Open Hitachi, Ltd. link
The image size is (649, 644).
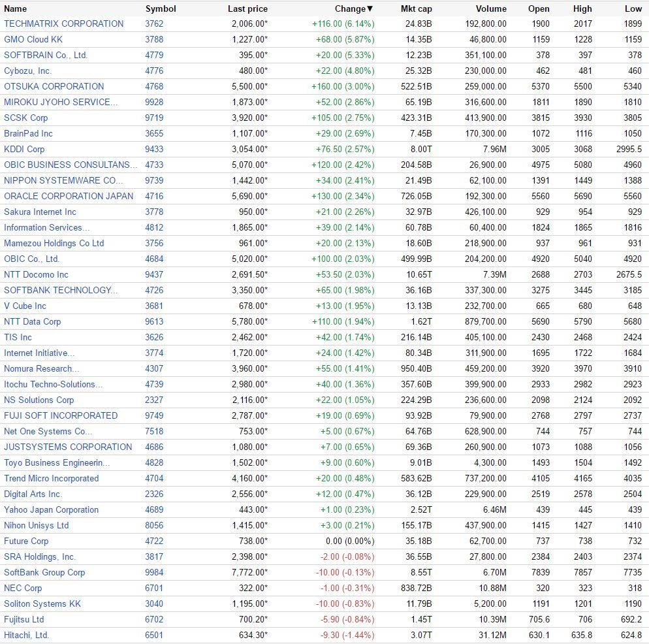pos(27,636)
